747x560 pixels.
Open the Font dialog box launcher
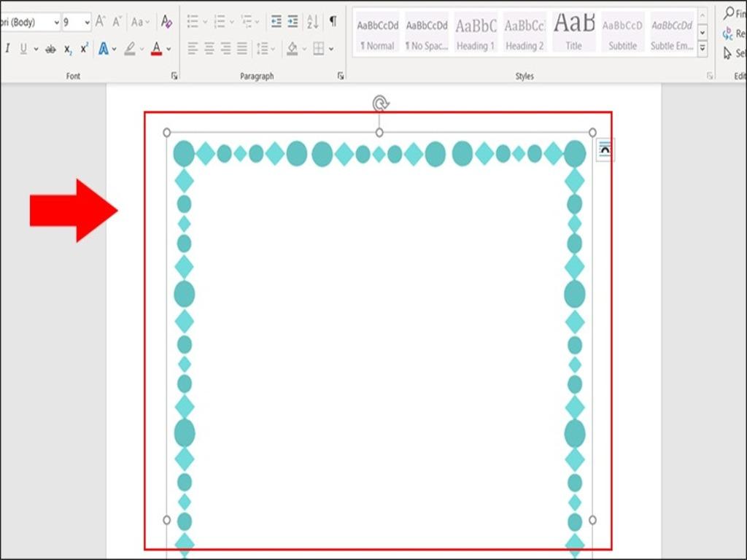[174, 76]
